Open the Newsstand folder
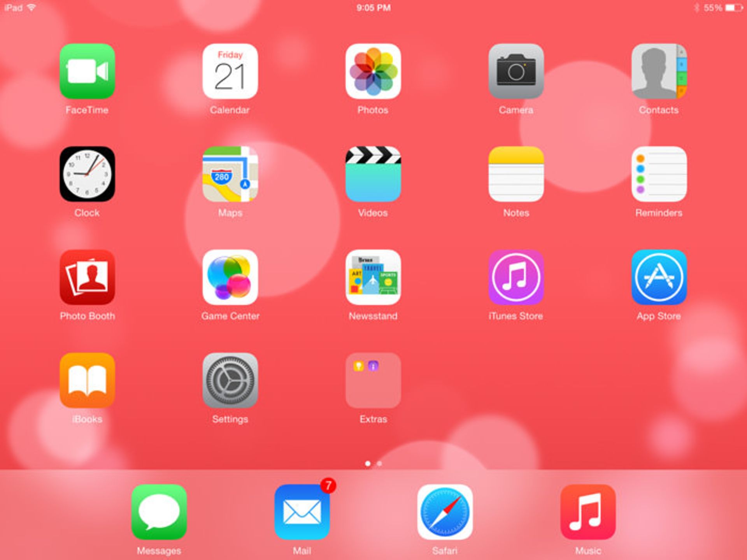Screen dimensions: 747x560 tap(373, 277)
